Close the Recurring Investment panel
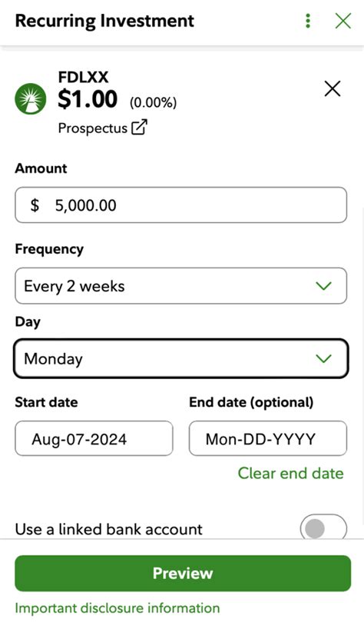Image resolution: width=364 pixels, height=629 pixels. (x=343, y=21)
